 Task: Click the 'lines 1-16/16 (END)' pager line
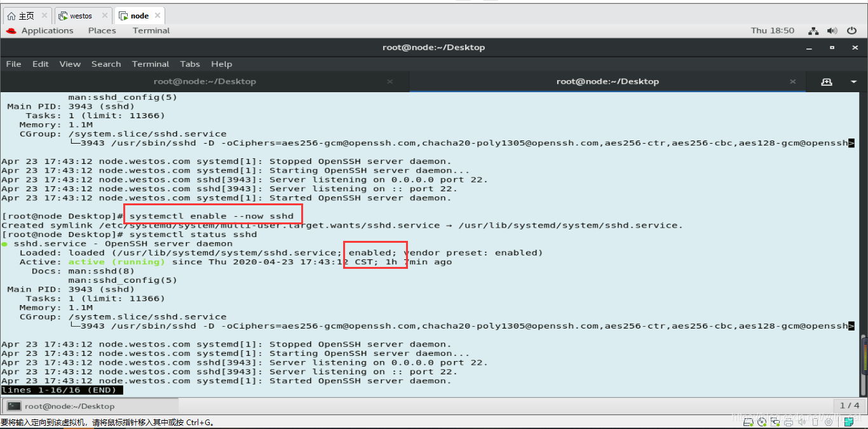62,390
